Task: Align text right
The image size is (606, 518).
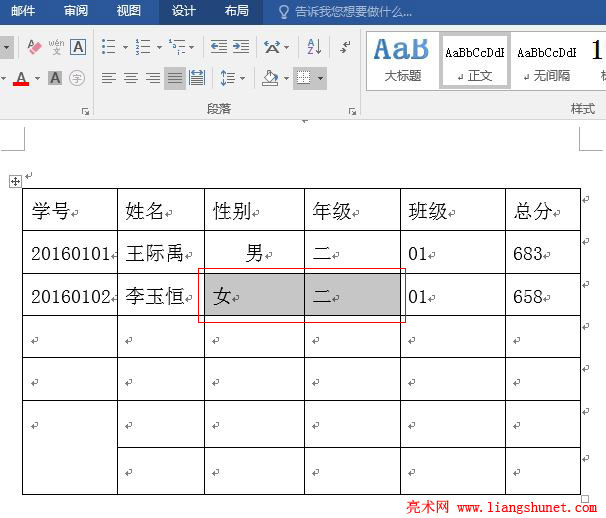Action: (153, 78)
